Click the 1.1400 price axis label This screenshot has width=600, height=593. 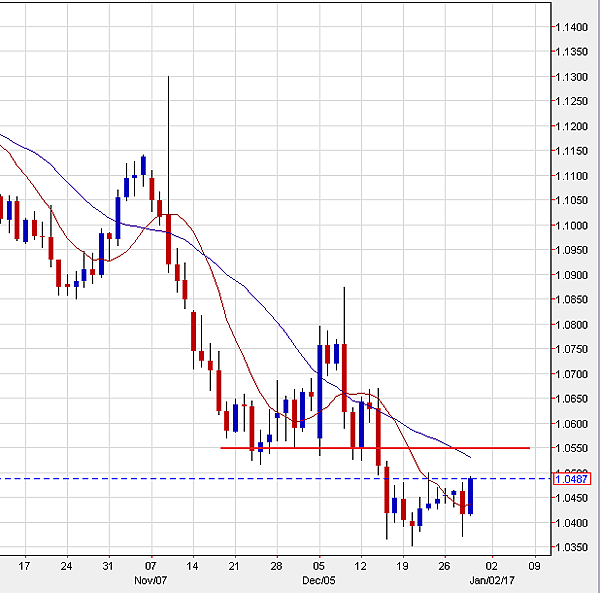[x=571, y=28]
